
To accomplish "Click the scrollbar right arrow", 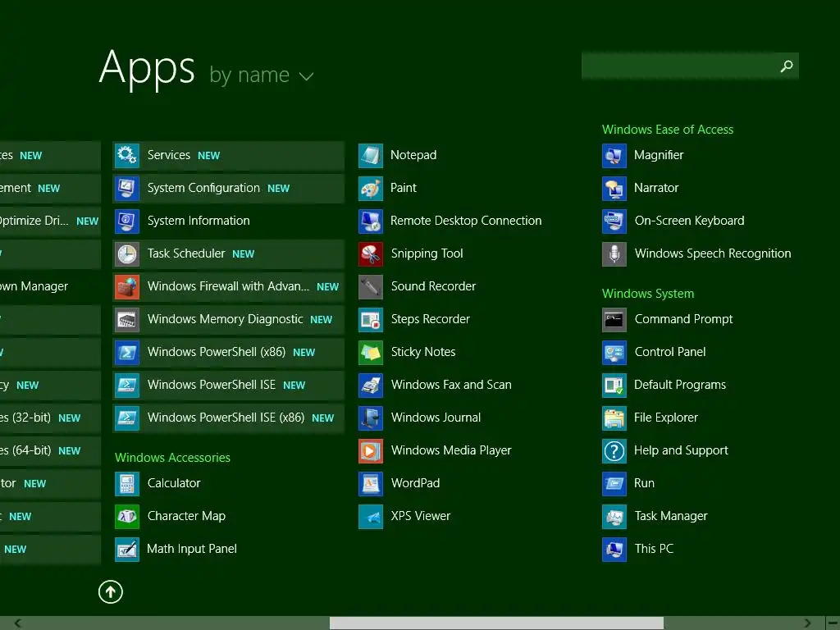I will 807,623.
